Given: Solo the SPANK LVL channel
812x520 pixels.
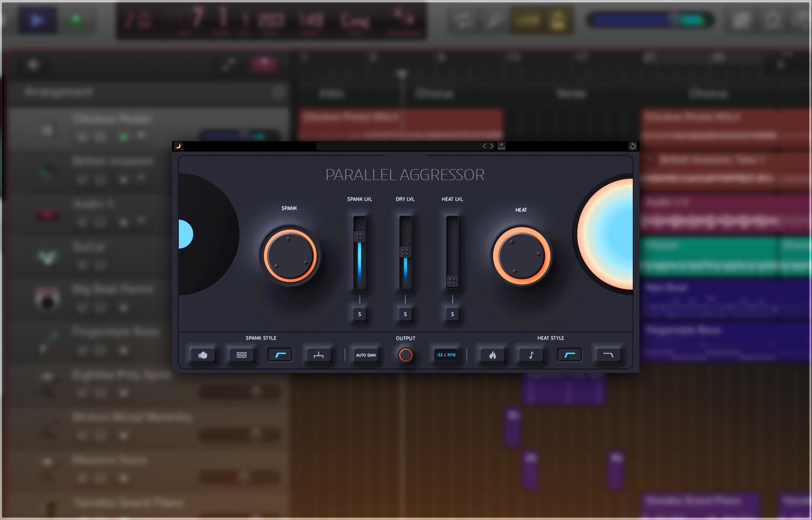Looking at the screenshot, I should tap(359, 314).
